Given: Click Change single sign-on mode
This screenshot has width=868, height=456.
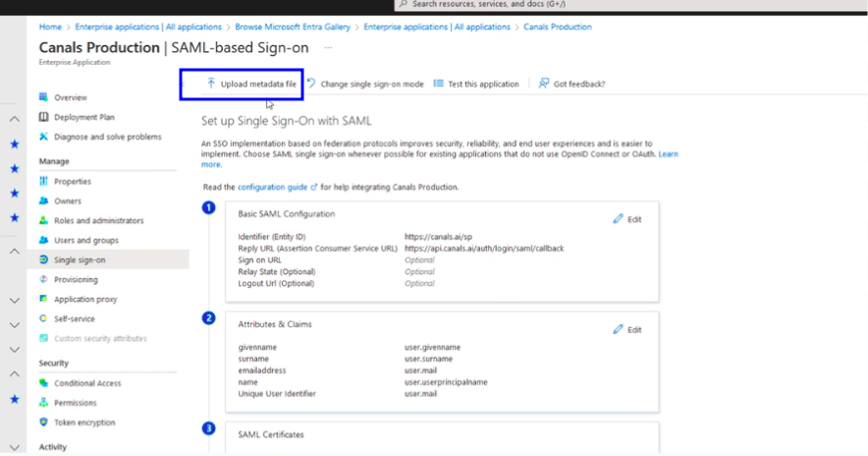Looking at the screenshot, I should (x=365, y=84).
